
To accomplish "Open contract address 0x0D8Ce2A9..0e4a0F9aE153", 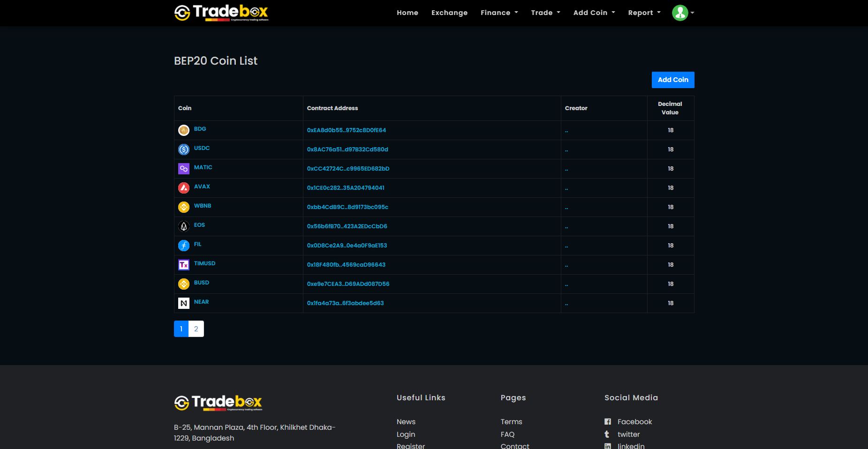I will coord(347,246).
